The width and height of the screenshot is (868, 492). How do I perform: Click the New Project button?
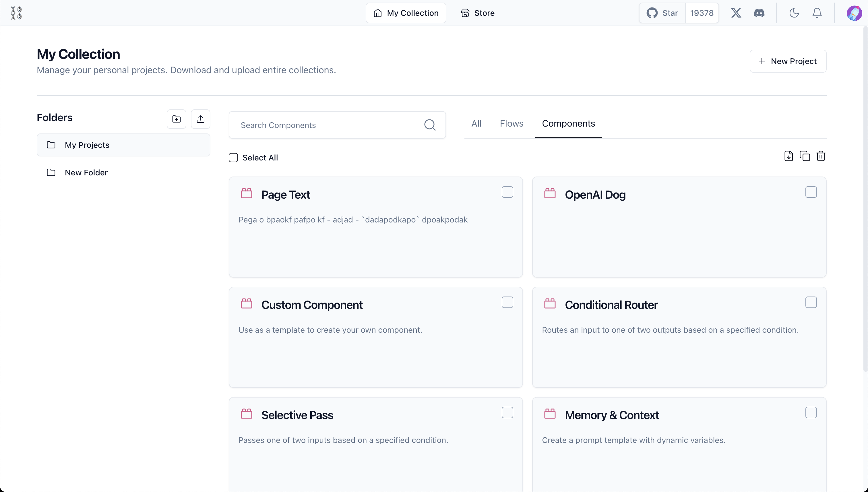(788, 61)
